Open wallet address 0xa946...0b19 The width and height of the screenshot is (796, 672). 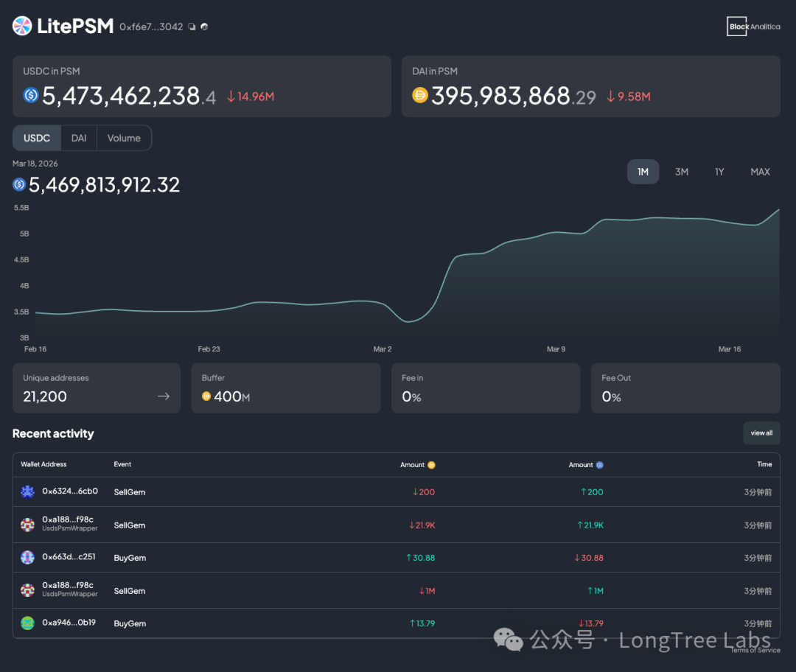click(69, 622)
